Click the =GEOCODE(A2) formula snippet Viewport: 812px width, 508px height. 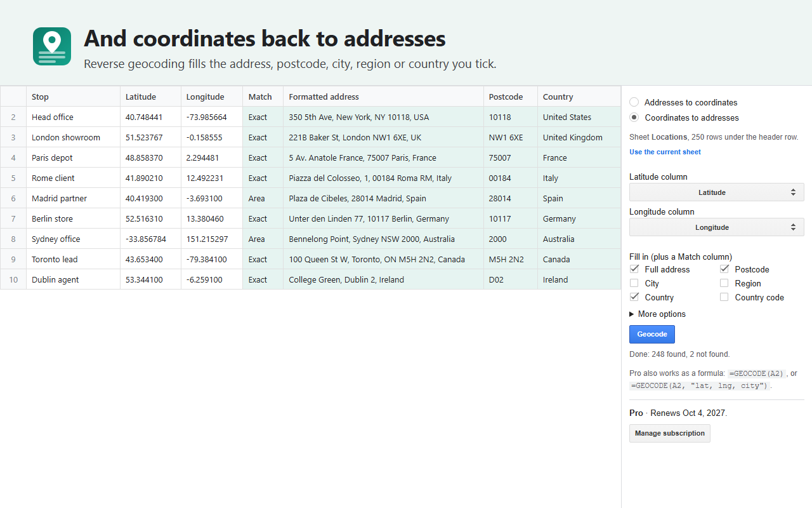pos(757,373)
